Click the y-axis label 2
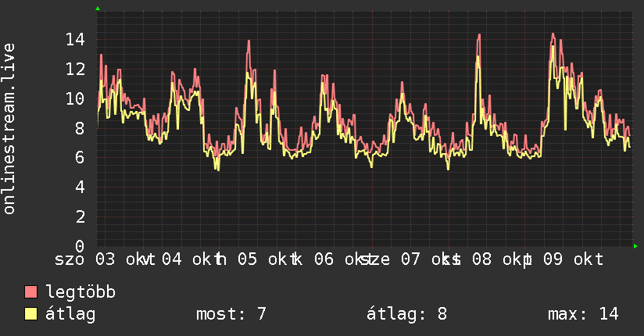The width and height of the screenshot is (644, 336). click(80, 217)
